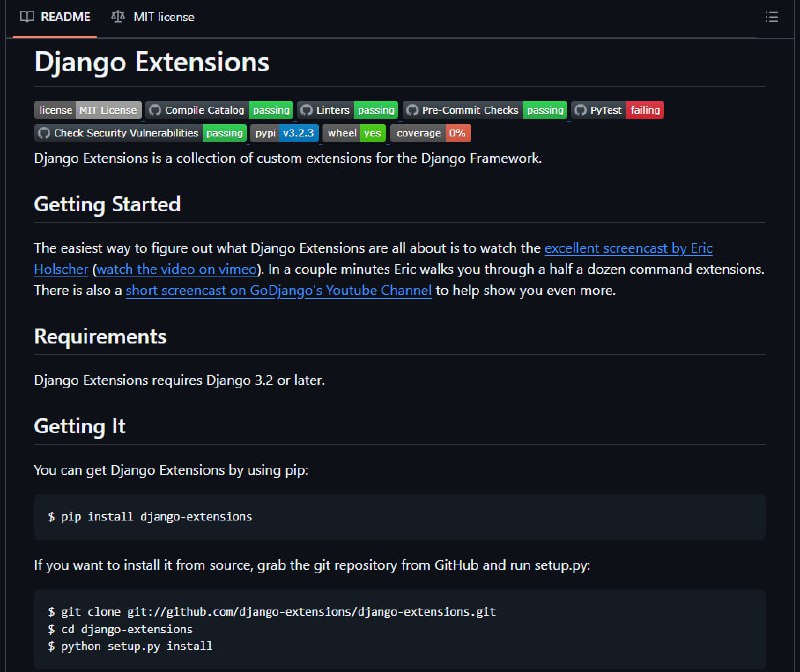Image resolution: width=800 pixels, height=672 pixels.
Task: Click the Getting Started heading
Action: coord(107,205)
